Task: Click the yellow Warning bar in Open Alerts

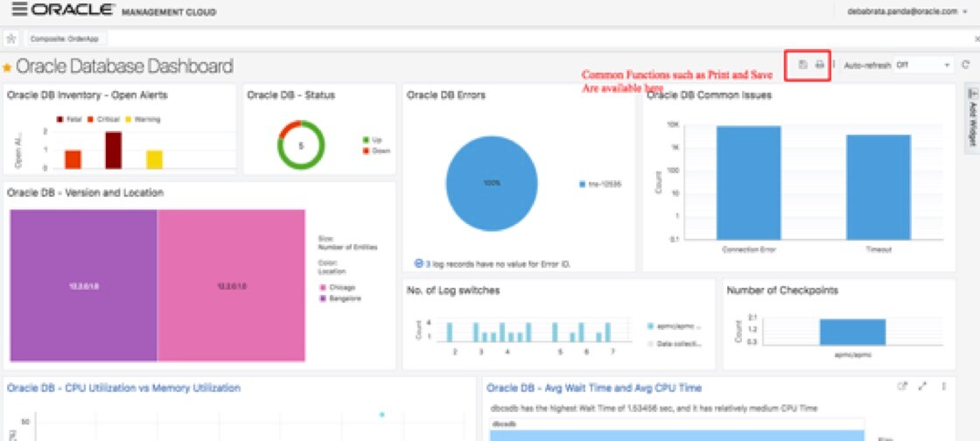Action: coord(154,159)
